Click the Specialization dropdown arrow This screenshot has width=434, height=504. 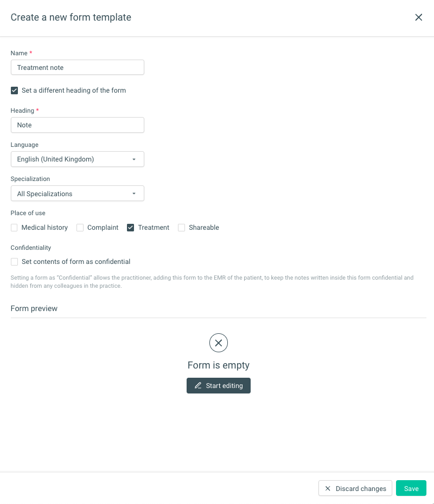[x=134, y=193]
